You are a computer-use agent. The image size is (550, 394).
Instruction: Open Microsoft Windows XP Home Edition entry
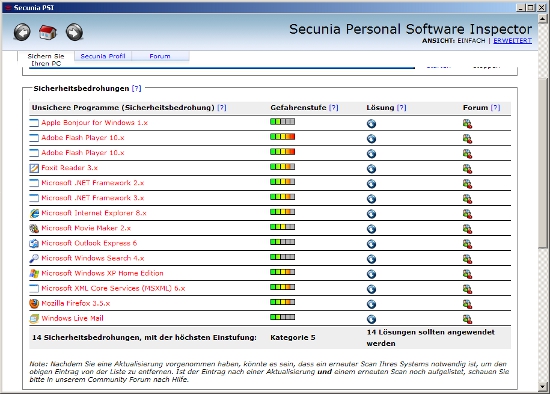pyautogui.click(x=102, y=273)
